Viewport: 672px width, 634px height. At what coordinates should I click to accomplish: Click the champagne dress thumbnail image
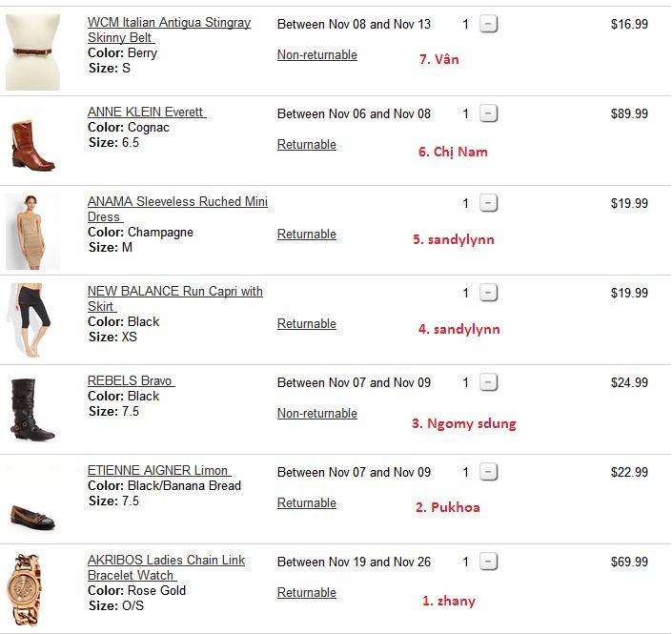click(x=32, y=232)
